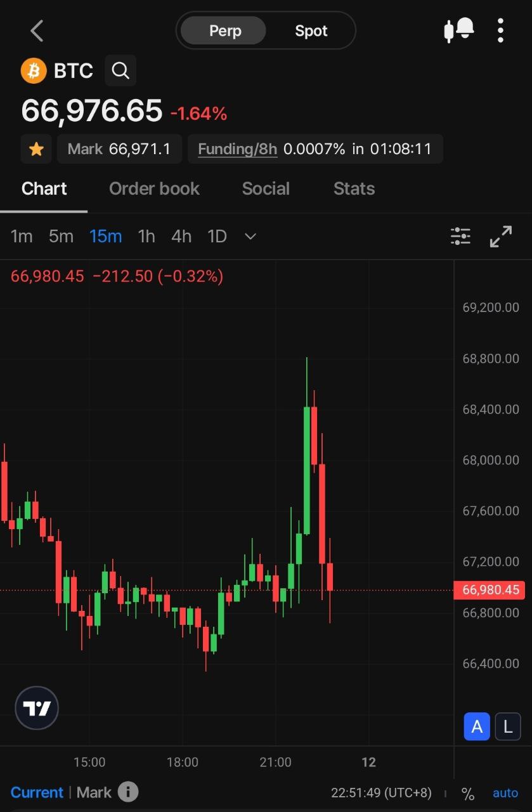This screenshot has height=812, width=532.
Task: Switch to Spot trading mode
Action: tap(311, 30)
